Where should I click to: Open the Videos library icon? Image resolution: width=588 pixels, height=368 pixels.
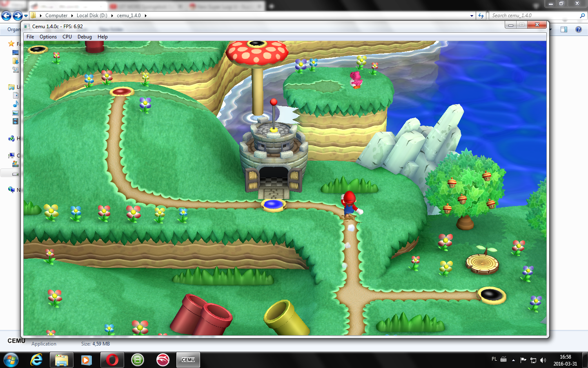coord(16,121)
